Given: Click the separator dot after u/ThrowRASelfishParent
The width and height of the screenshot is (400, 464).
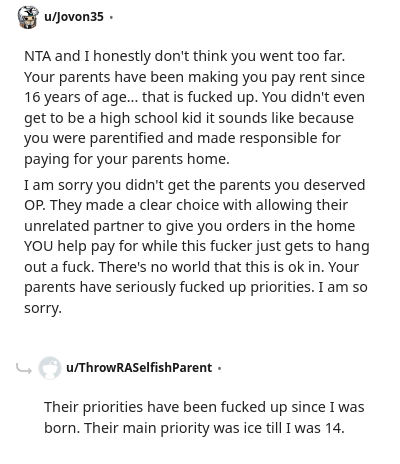Looking at the screenshot, I should coord(219,368).
